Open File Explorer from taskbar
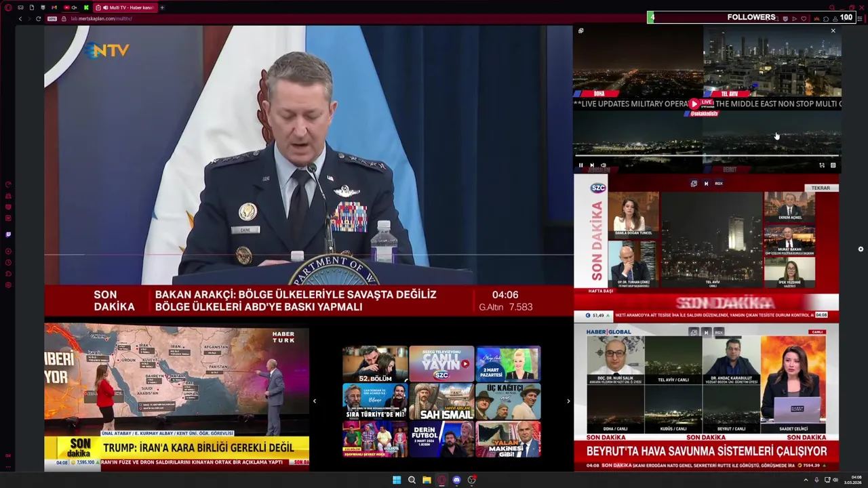Screen dimensions: 868x488 [427, 480]
